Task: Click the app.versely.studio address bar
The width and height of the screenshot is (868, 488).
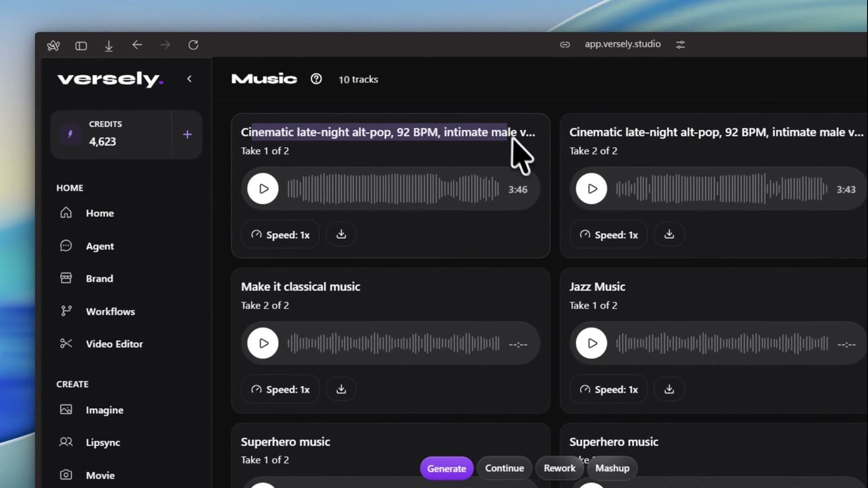Action: tap(623, 44)
